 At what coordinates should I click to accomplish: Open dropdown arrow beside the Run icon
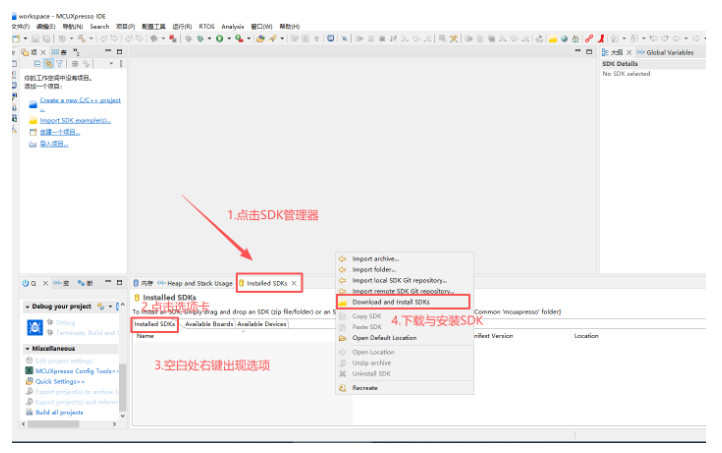[x=229, y=39]
